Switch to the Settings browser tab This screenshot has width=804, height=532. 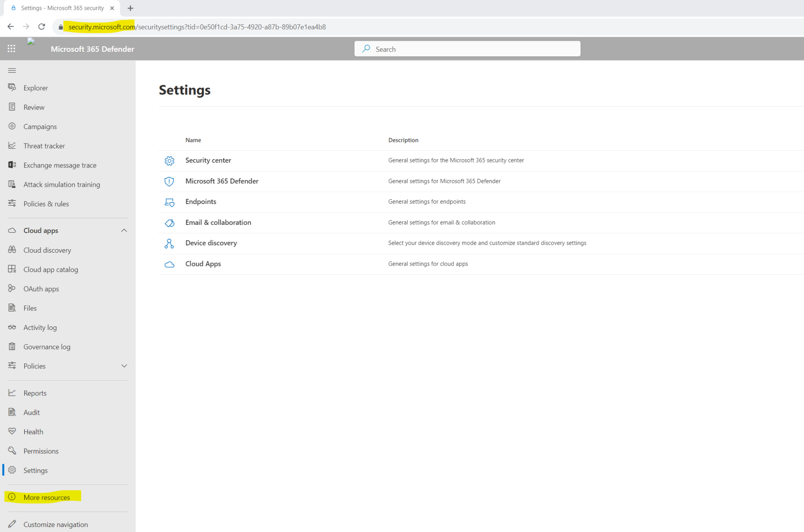pos(59,8)
